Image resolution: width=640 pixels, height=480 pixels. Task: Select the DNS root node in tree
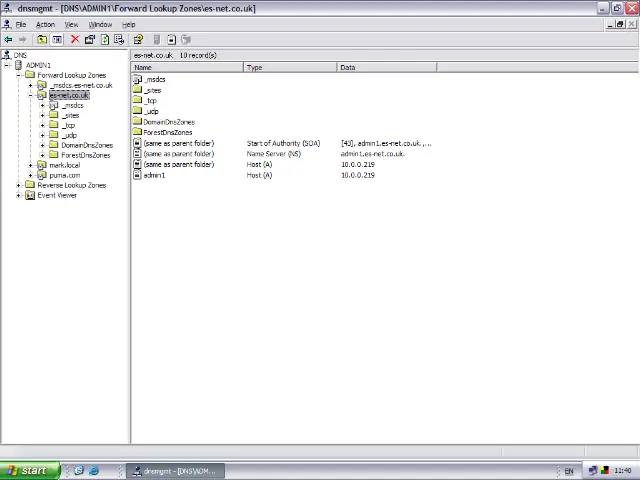[20, 55]
